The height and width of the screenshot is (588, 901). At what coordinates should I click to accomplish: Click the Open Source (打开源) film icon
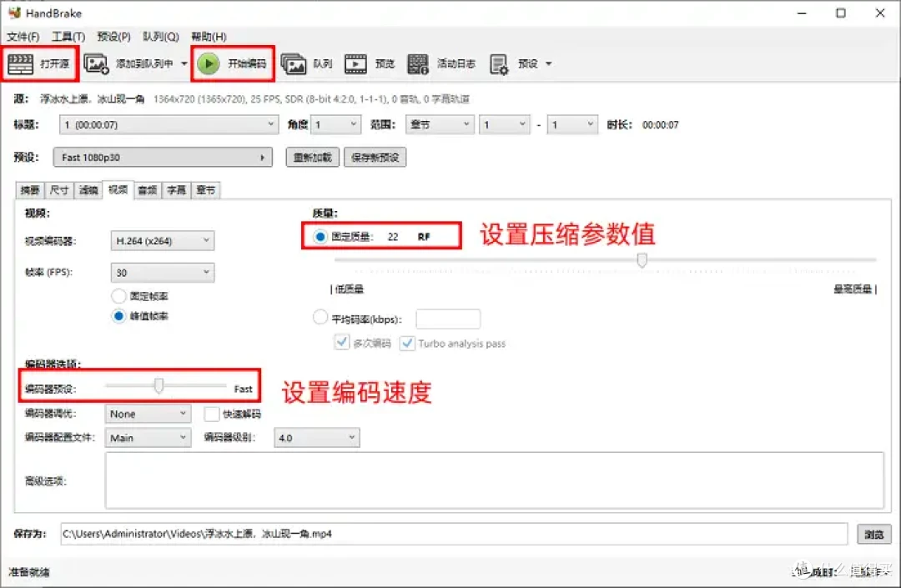click(21, 63)
